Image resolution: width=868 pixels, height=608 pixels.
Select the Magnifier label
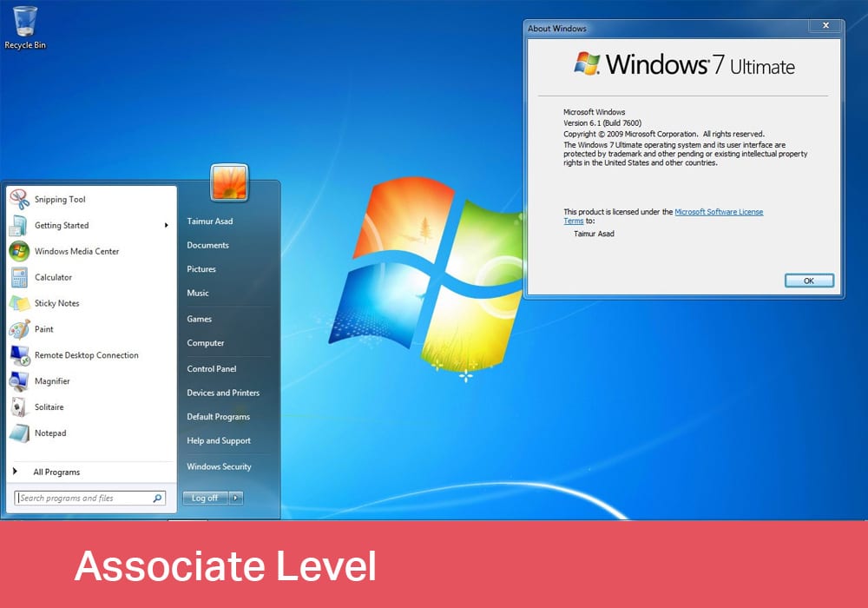click(52, 381)
